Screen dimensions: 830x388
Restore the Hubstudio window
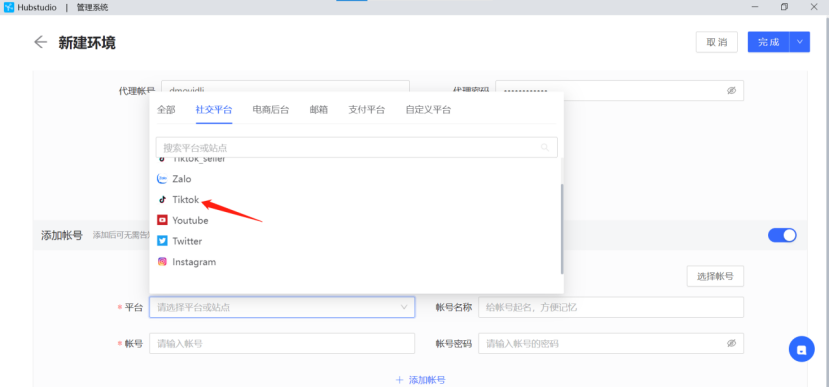[784, 7]
